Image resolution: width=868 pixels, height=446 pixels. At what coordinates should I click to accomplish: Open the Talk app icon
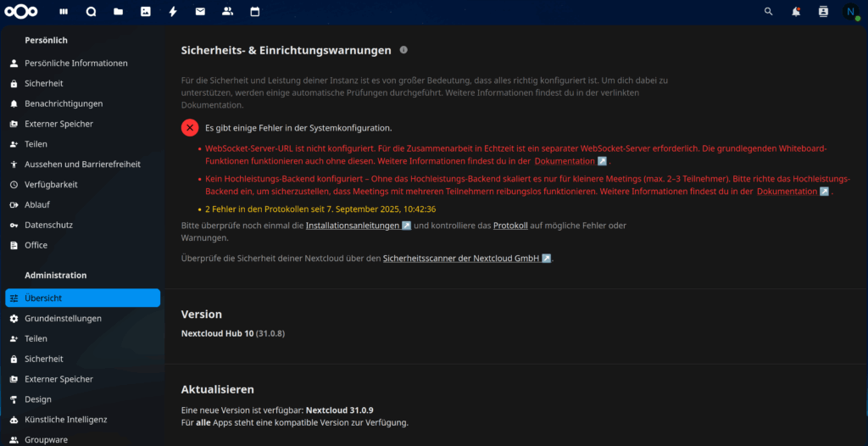[91, 12]
